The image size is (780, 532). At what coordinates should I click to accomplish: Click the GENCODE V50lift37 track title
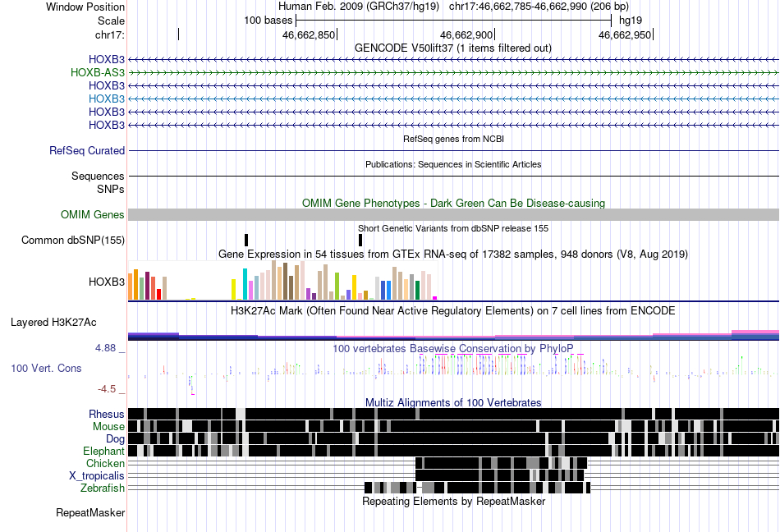tap(453, 48)
